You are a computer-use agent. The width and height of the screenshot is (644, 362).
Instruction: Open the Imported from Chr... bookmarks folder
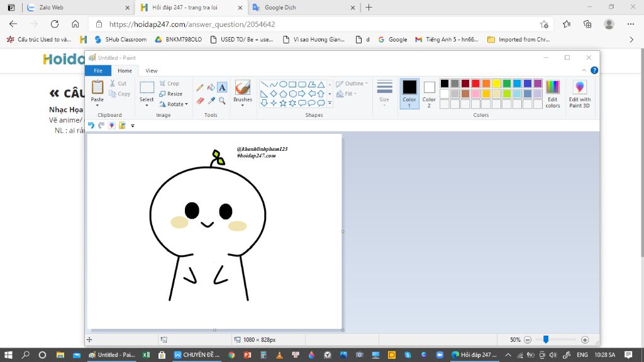point(518,40)
